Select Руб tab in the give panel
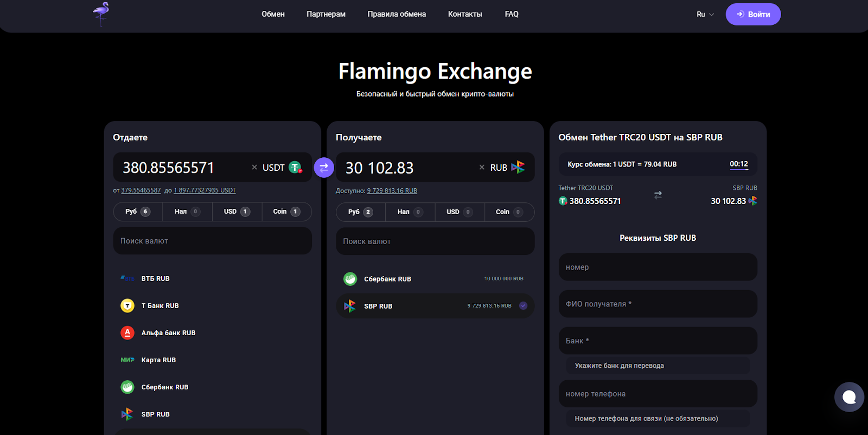Viewport: 868px width, 435px height. pos(138,212)
